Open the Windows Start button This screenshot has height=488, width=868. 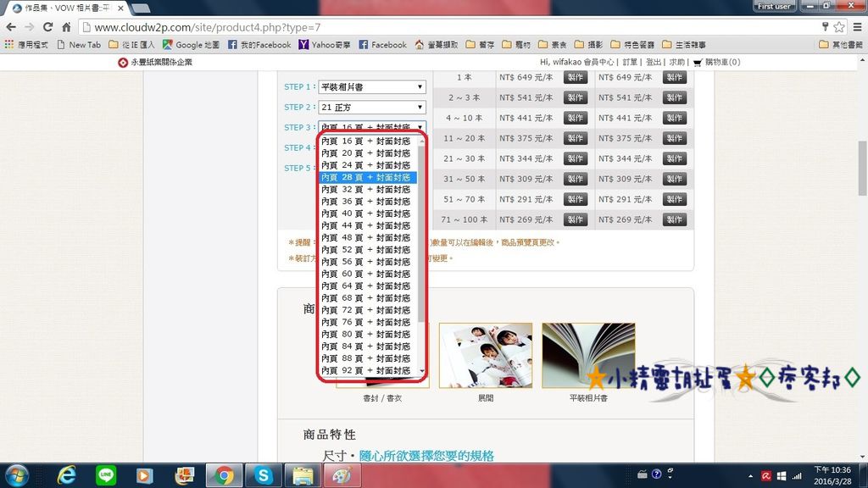17,476
